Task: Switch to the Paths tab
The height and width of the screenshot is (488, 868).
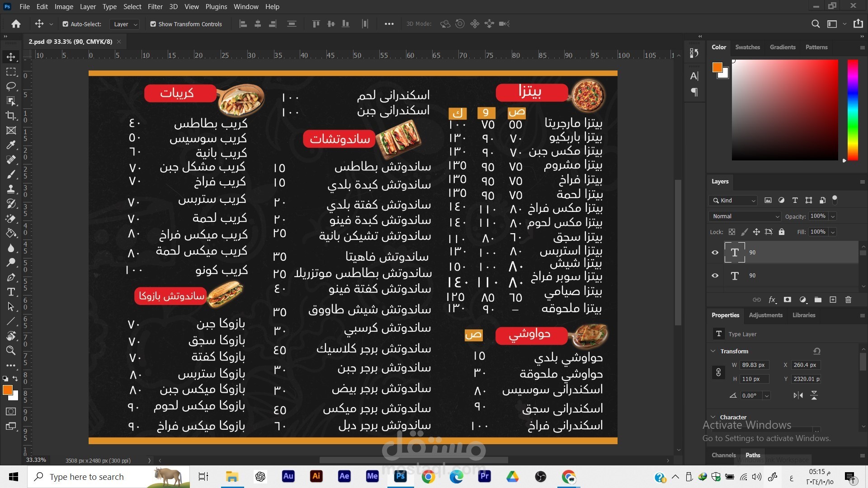Action: click(753, 455)
